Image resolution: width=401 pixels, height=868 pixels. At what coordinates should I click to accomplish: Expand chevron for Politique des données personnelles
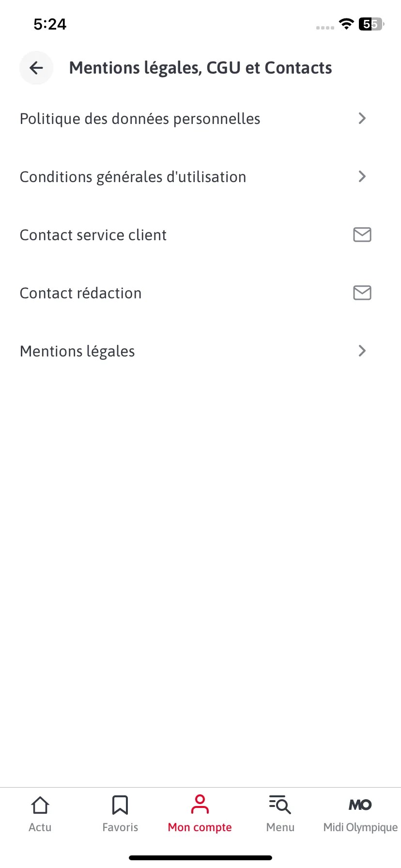[362, 118]
